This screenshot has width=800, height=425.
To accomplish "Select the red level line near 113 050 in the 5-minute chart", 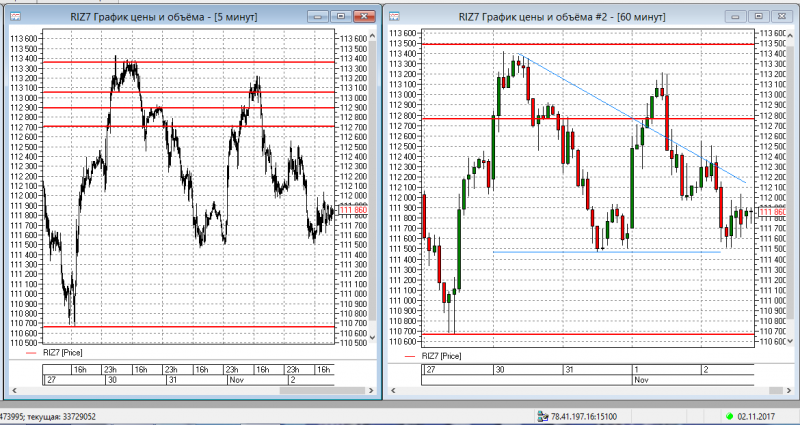I will pos(189,92).
